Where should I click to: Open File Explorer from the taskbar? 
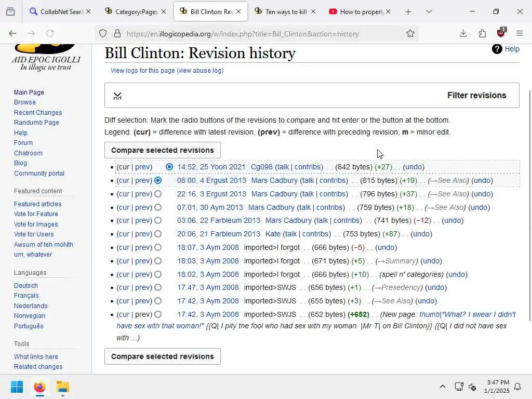pyautogui.click(x=63, y=387)
